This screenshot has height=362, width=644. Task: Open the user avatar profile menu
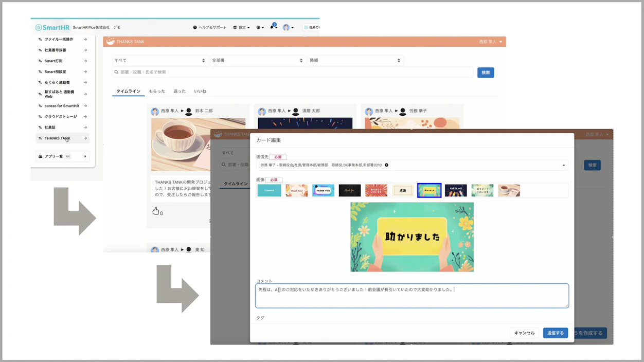(287, 27)
